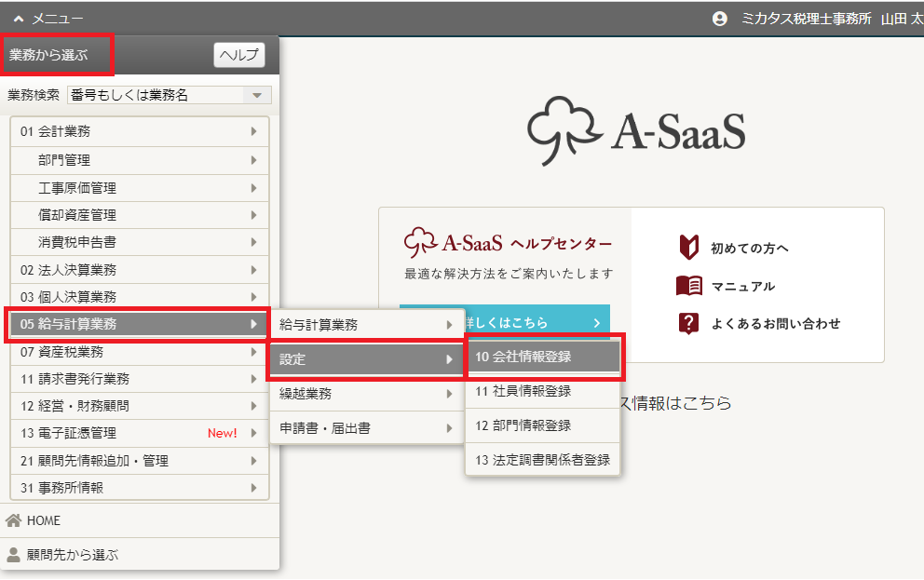Open 給与計算業務 submenu entry

367,325
